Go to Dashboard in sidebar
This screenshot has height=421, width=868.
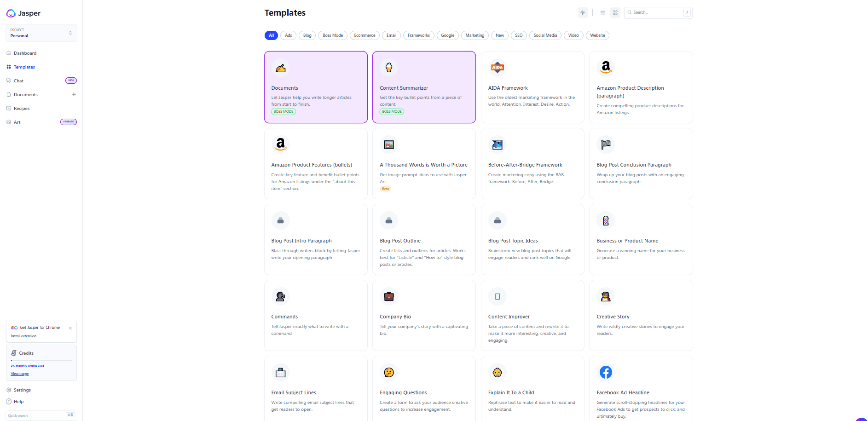(x=25, y=53)
